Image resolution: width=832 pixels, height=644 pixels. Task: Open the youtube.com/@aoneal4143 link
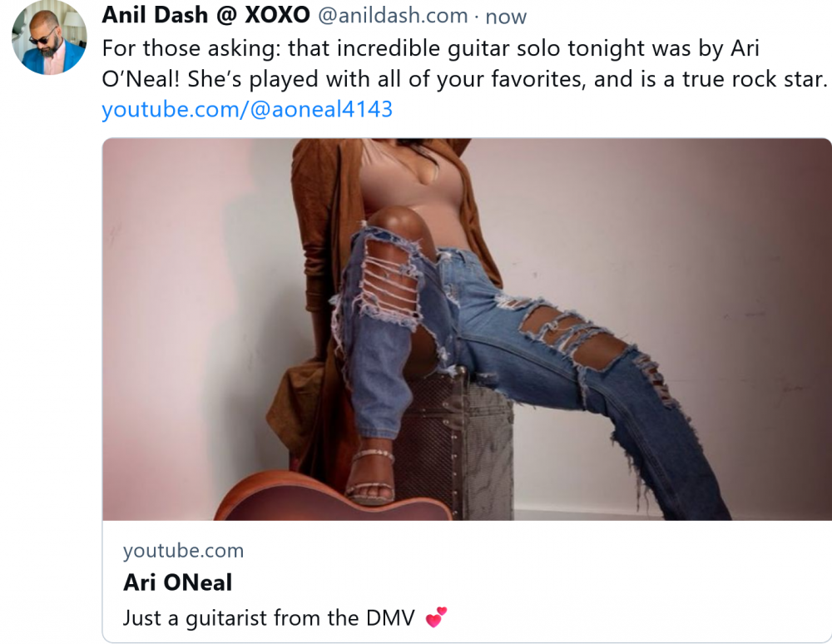pos(247,109)
